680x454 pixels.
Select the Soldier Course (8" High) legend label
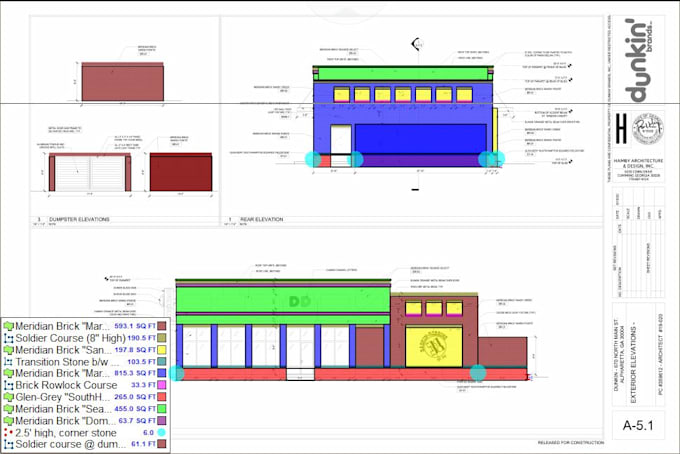70,338
